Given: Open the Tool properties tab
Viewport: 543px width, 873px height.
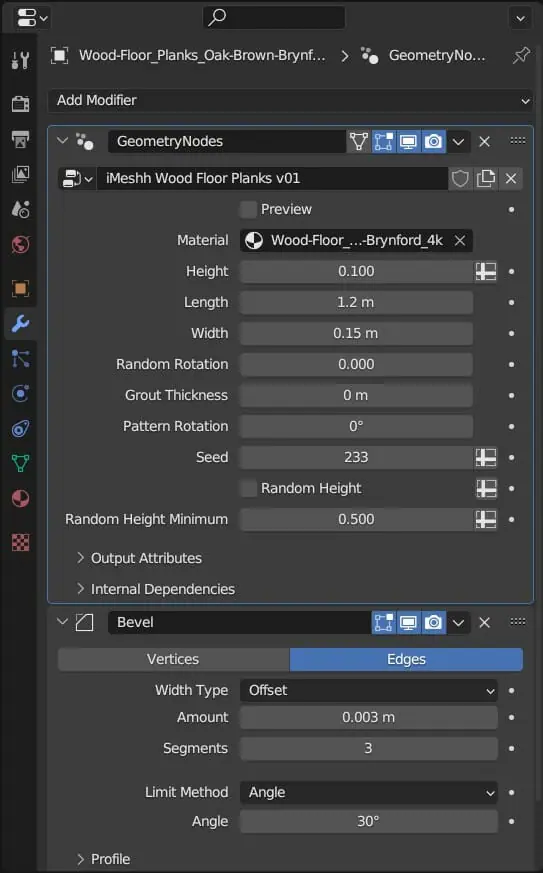Looking at the screenshot, I should click(x=20, y=60).
